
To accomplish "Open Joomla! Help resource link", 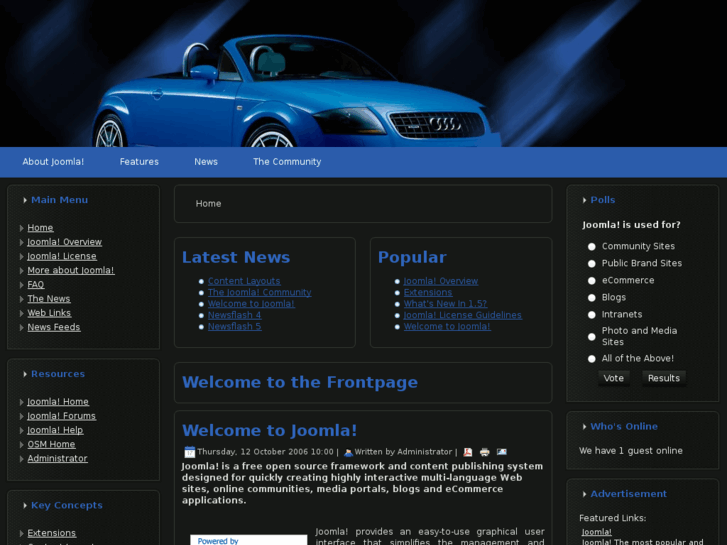I will [55, 430].
